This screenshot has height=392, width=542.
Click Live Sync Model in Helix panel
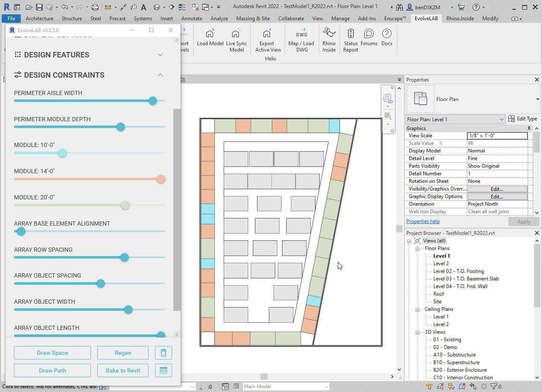(237, 41)
